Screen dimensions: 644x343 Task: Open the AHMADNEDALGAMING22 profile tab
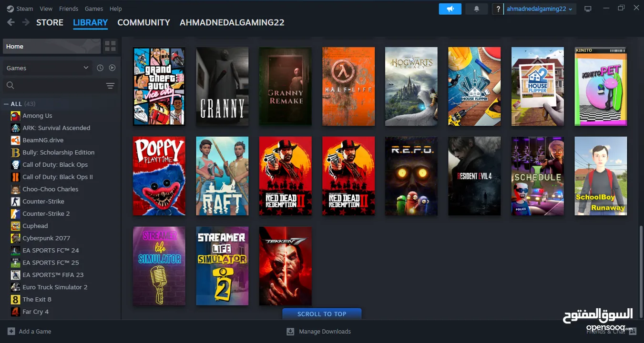(232, 22)
